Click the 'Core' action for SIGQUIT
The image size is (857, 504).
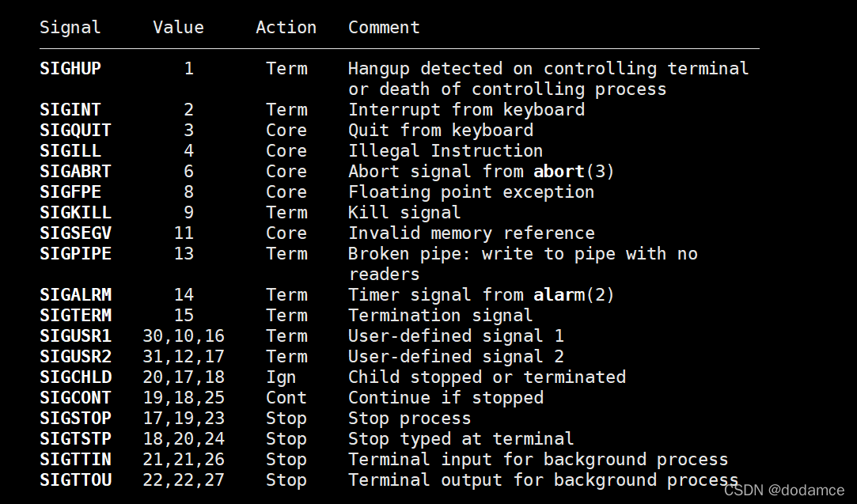tap(286, 130)
